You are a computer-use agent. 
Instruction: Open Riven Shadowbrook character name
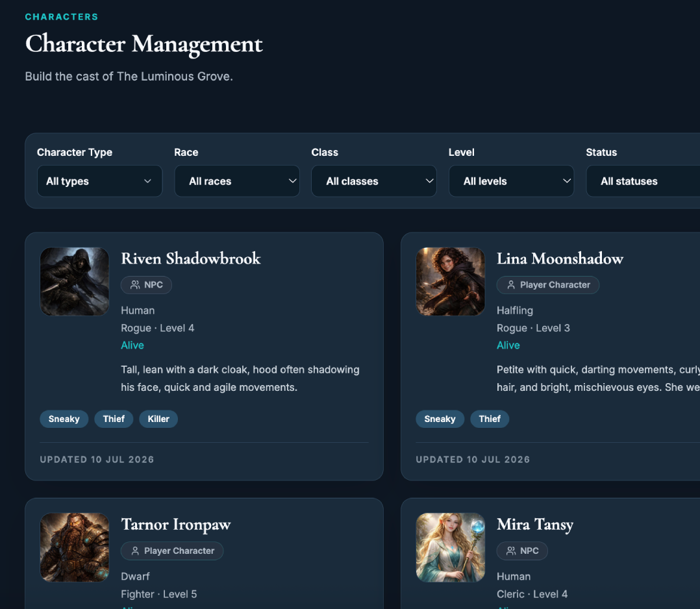coord(191,258)
